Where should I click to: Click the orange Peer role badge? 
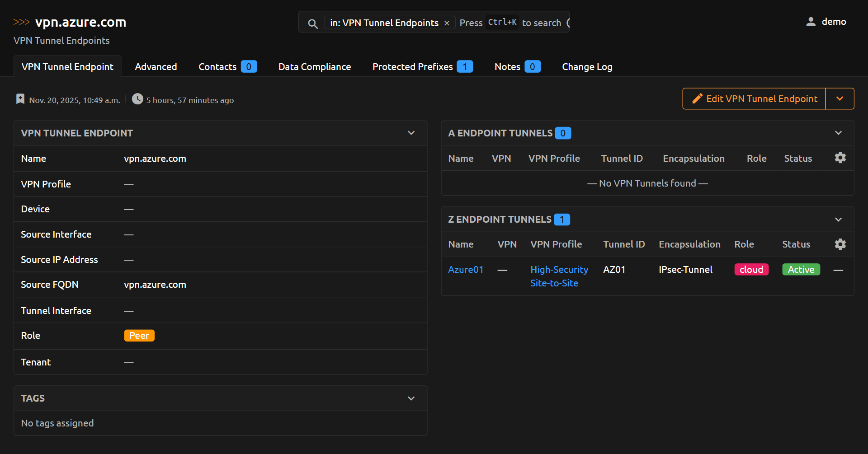139,336
